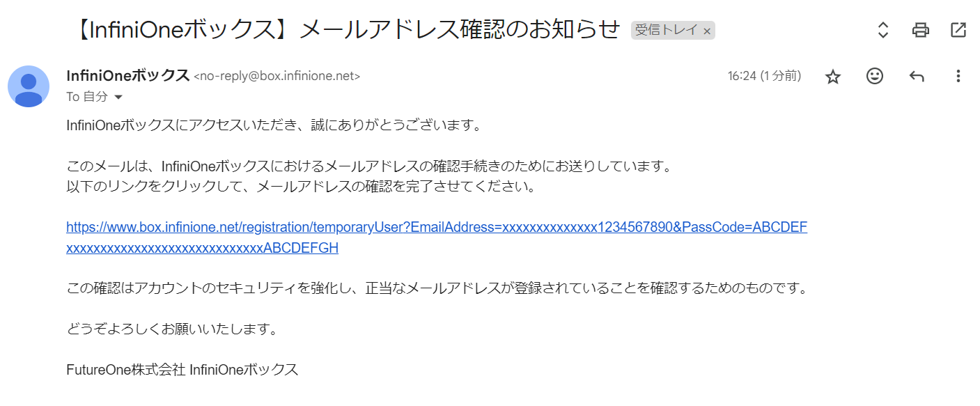Open the email in a new window
The image size is (980, 406).
958,30
